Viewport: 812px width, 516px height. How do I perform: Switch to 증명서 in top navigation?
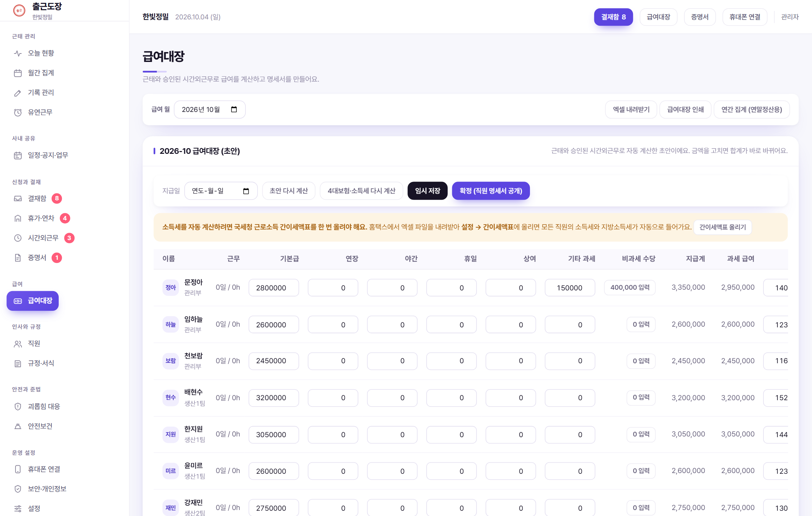click(700, 17)
